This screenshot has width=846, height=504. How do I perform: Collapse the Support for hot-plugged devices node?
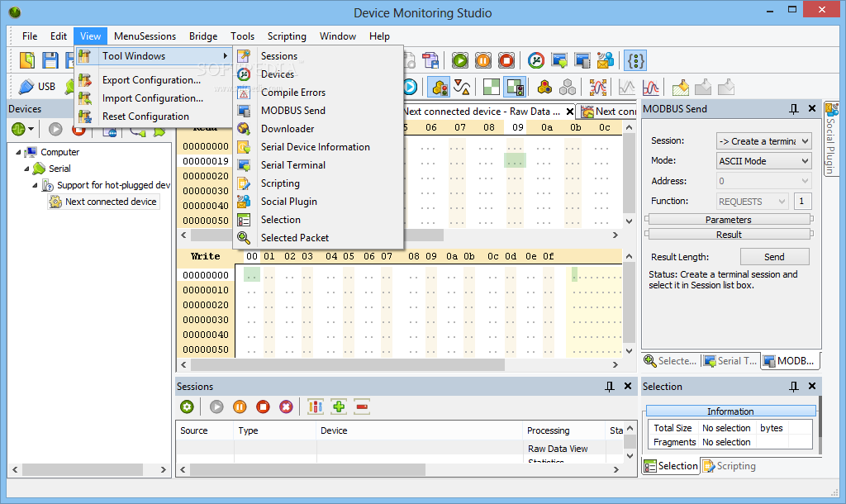pyautogui.click(x=35, y=185)
